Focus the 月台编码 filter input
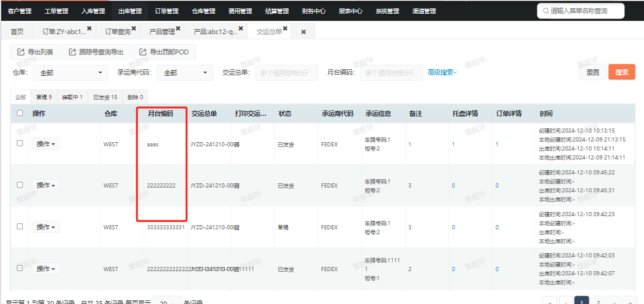644x304 pixels. coord(392,73)
